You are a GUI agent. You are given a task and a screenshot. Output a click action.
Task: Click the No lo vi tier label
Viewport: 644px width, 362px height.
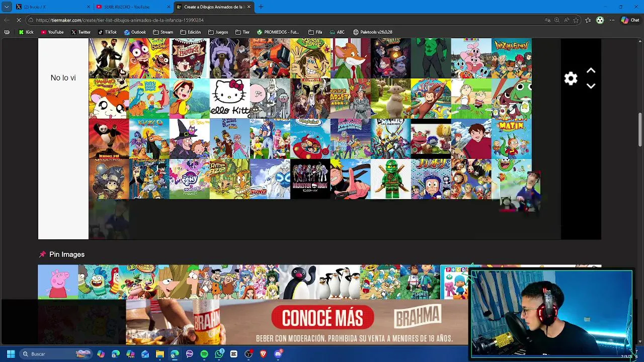[x=63, y=78]
